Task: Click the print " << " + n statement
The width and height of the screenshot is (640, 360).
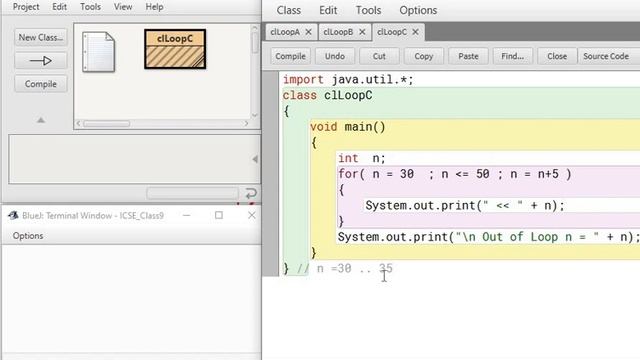Action: [x=465, y=206]
